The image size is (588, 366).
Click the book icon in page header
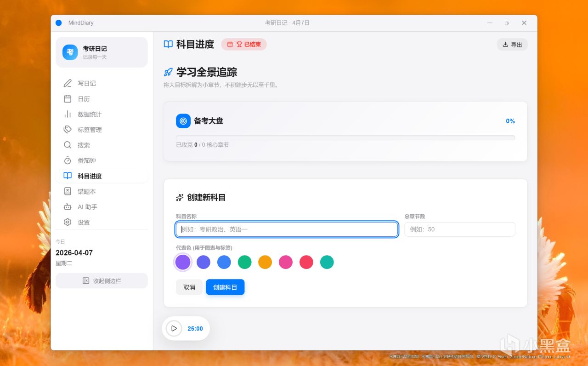169,44
